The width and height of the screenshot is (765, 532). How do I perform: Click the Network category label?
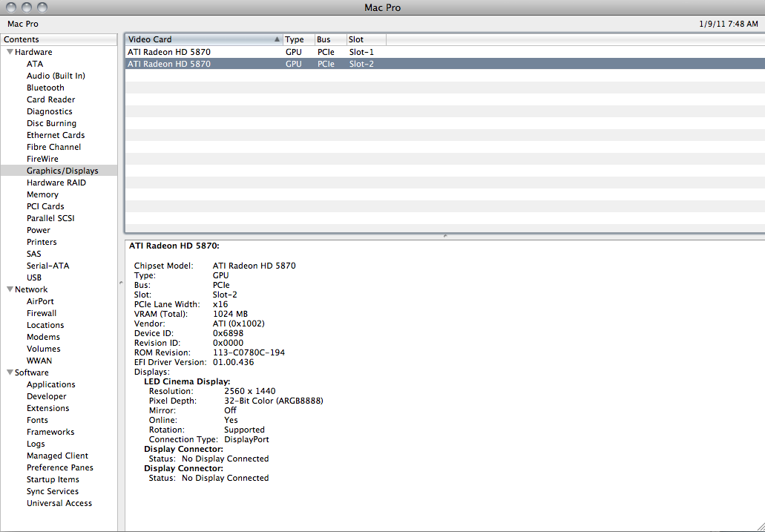click(x=31, y=289)
